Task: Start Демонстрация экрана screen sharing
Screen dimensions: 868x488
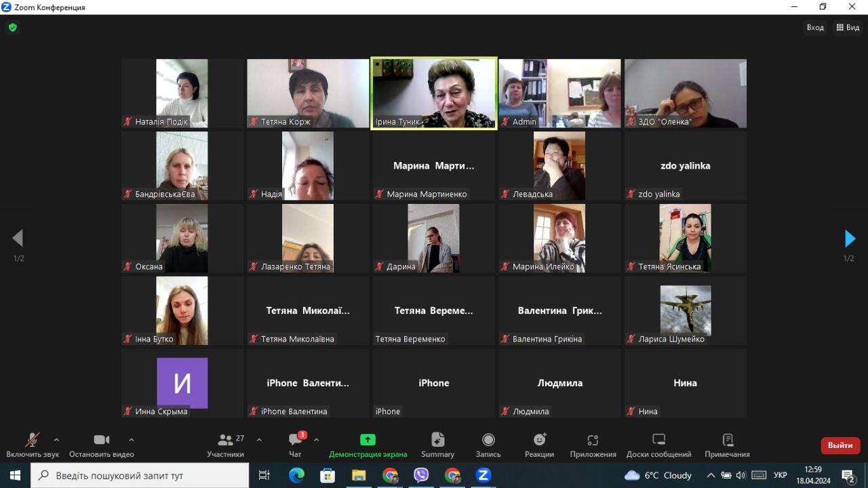Action: [x=368, y=445]
